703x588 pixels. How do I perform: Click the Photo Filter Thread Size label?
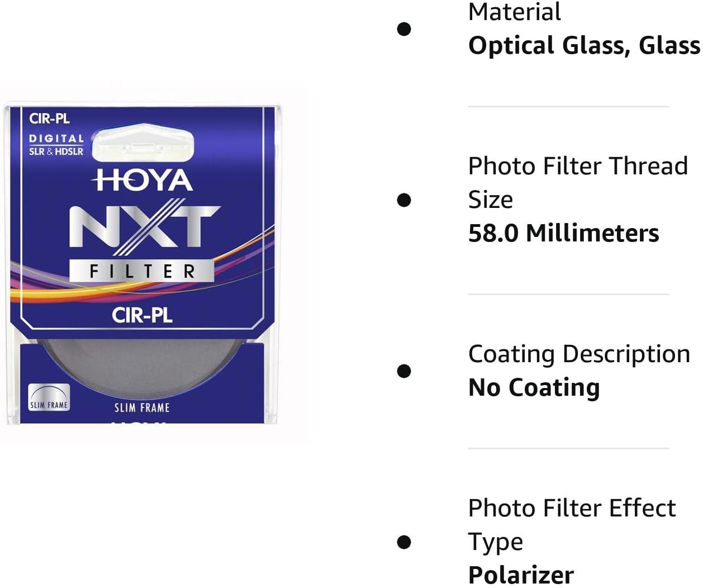tap(578, 182)
